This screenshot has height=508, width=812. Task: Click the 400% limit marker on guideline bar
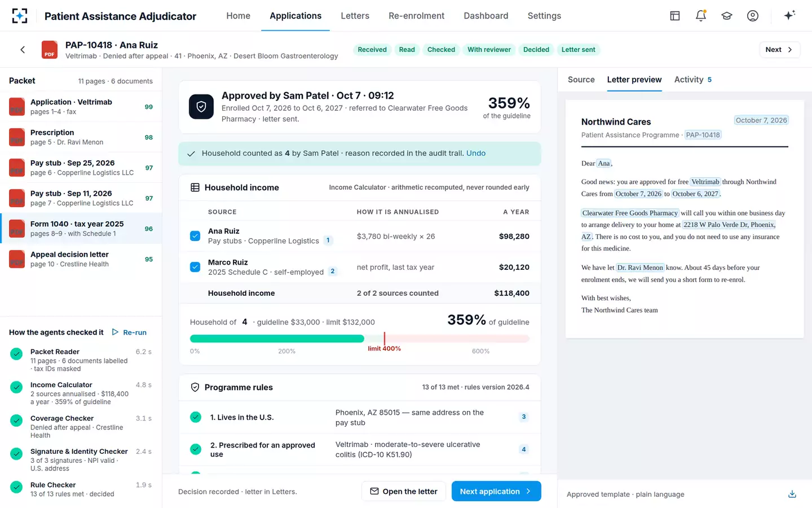coord(385,339)
